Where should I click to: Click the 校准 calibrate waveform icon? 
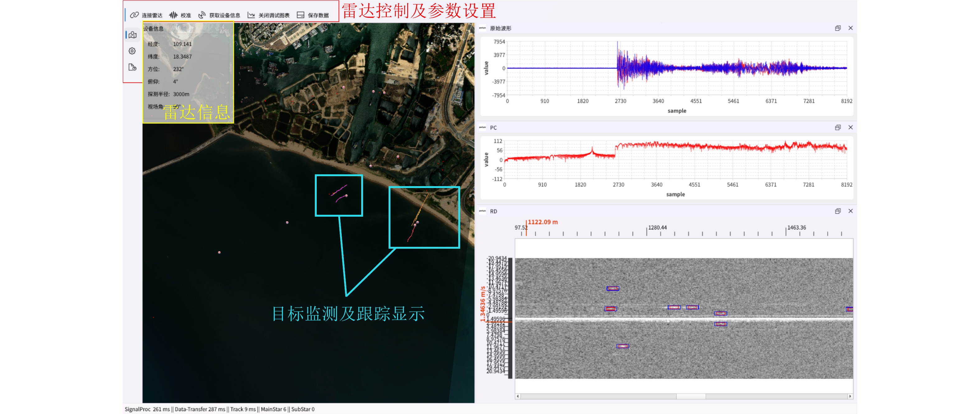[x=173, y=15]
